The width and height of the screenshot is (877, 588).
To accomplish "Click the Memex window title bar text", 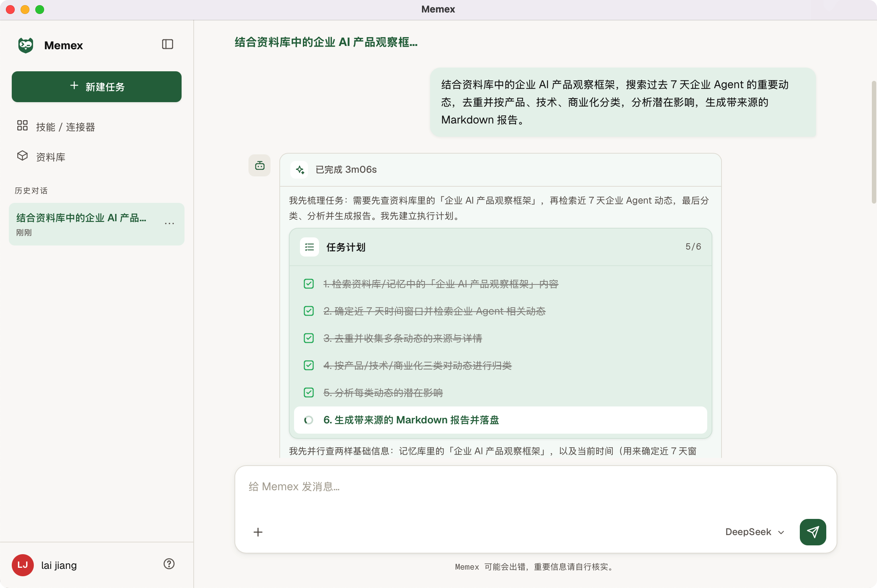I will [x=438, y=9].
